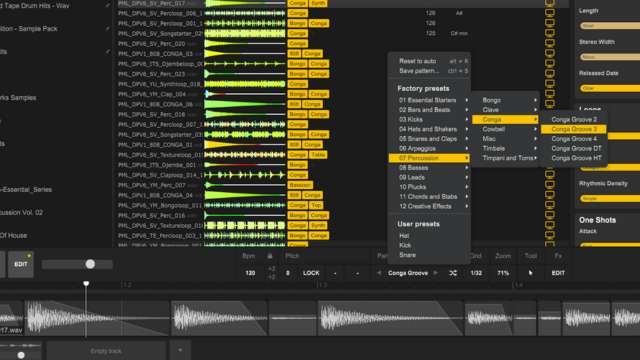Image resolution: width=640 pixels, height=360 pixels.
Task: Preview waveform of PHL_DPV6_SV_Textureloop_01 sample
Action: pyautogui.click(x=244, y=155)
